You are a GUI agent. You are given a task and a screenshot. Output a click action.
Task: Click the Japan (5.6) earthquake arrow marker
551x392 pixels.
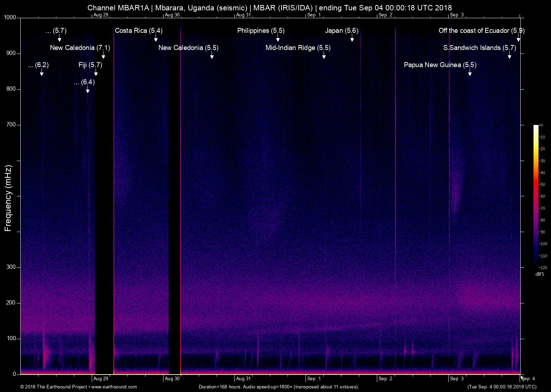(x=352, y=38)
